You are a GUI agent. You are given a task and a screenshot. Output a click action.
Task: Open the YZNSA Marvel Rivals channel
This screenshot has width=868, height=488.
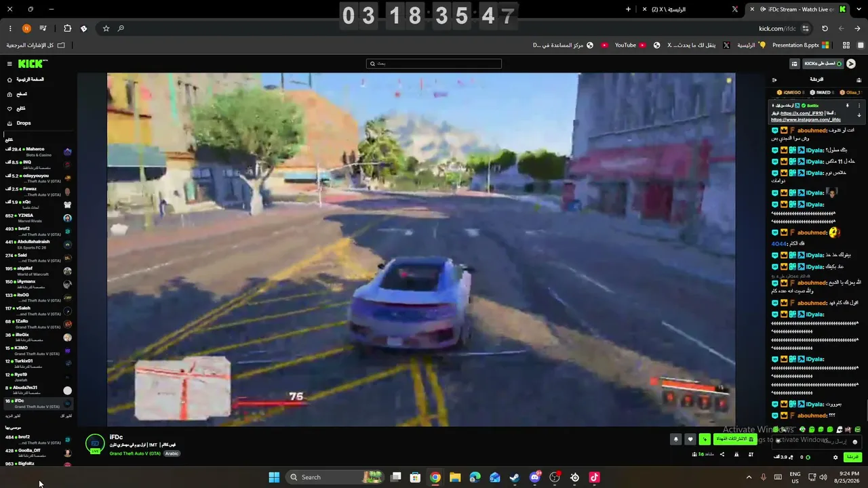point(39,218)
